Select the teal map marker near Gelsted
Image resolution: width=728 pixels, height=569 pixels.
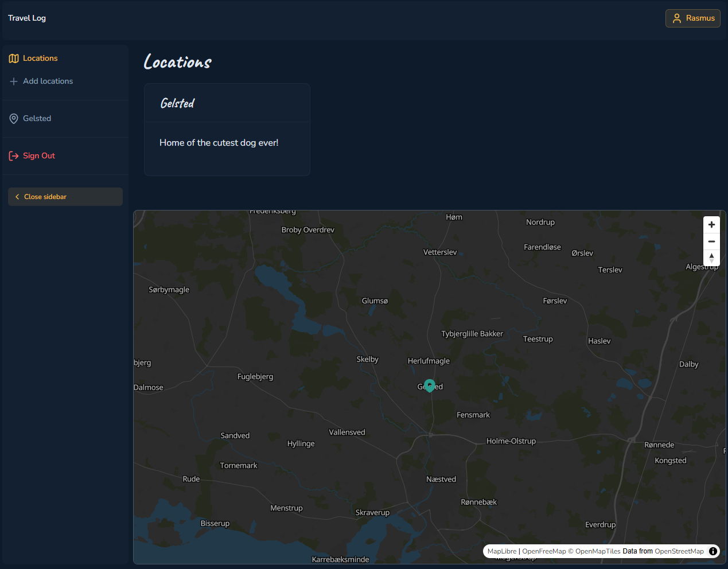point(430,385)
